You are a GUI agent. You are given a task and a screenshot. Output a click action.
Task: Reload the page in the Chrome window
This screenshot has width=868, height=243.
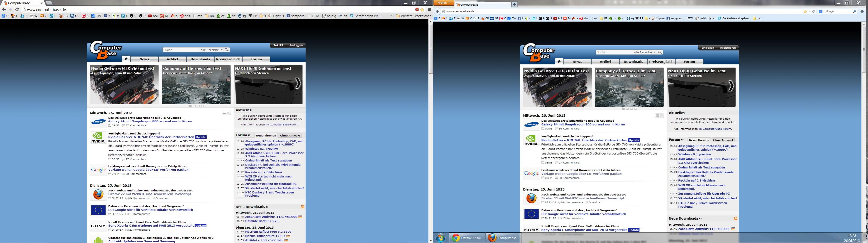17,10
